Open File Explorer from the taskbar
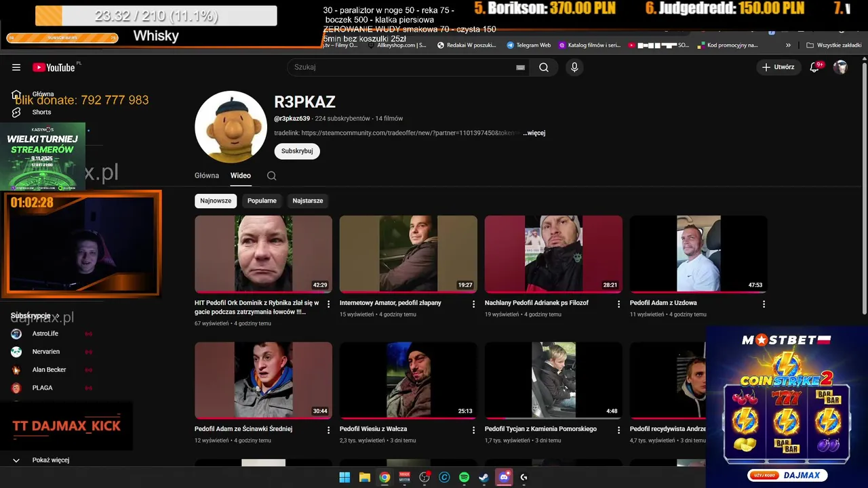The width and height of the screenshot is (868, 488). [364, 477]
